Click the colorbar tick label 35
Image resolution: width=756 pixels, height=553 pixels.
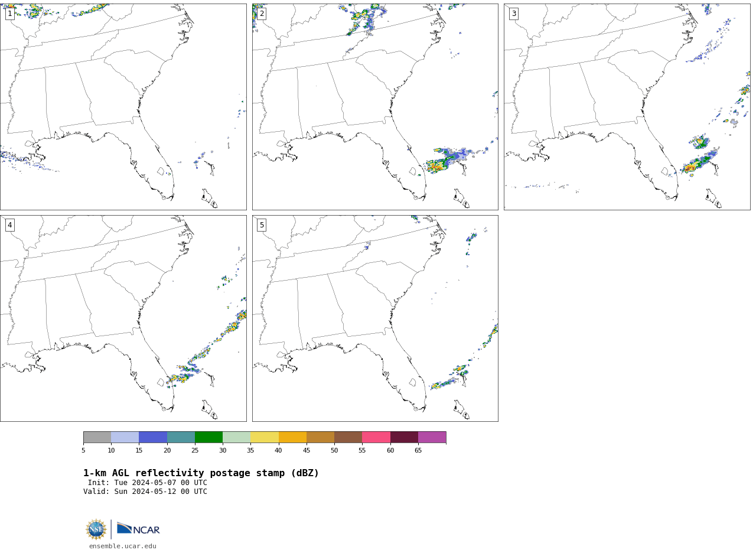250,451
